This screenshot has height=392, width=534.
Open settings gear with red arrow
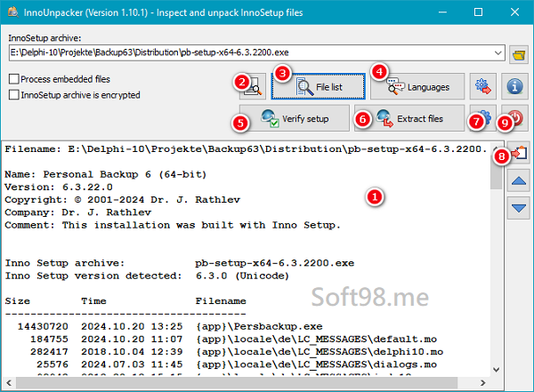pos(483,87)
